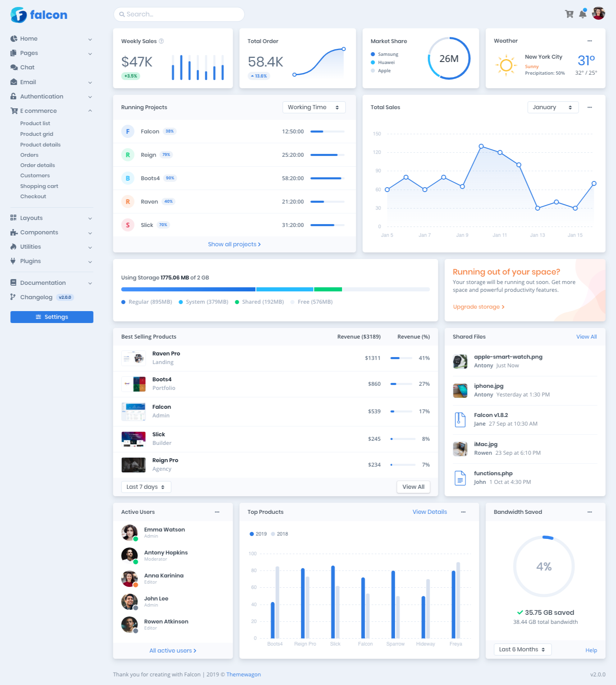Image resolution: width=616 pixels, height=685 pixels.
Task: Click the Upgrade storage link
Action: click(x=479, y=307)
